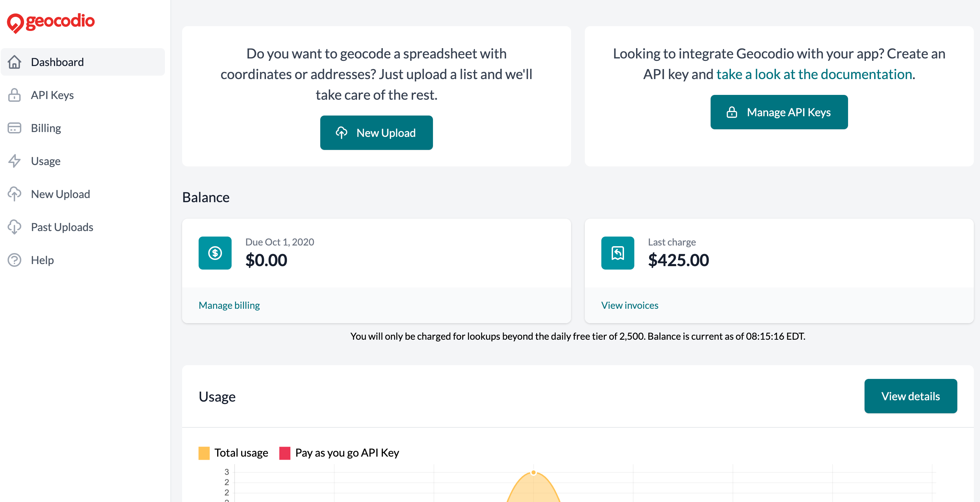Select the New Upload cloud icon
Screen dimensions: 980x502
coord(14,194)
